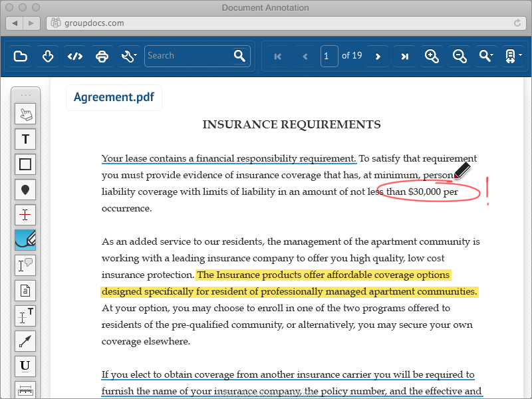The image size is (532, 399).
Task: Run search with the magnifier button
Action: 239,56
